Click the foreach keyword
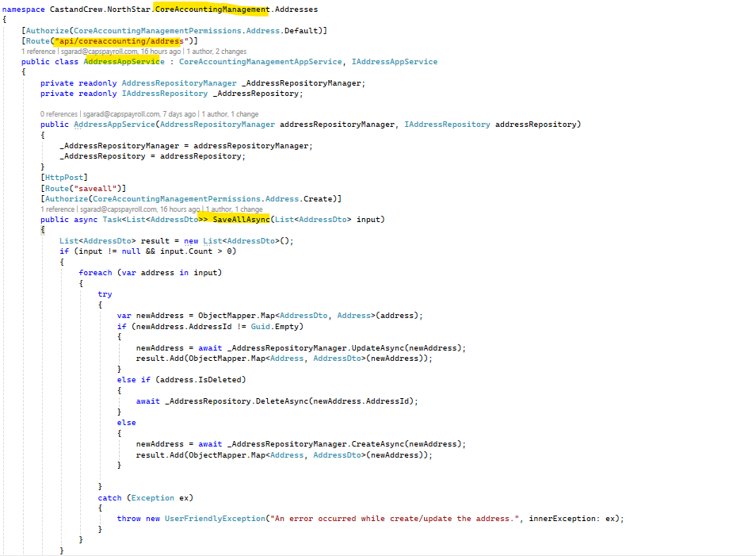Screen dimensions: 756x556 (x=95, y=273)
